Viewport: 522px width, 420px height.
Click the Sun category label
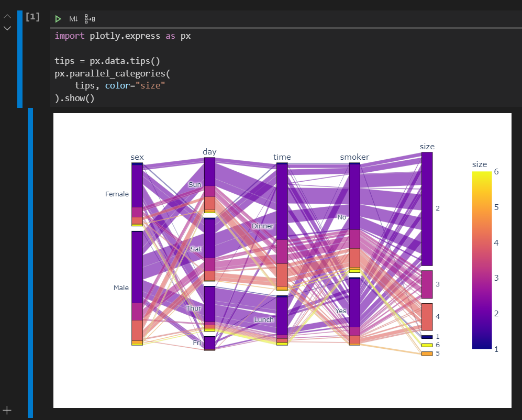point(195,184)
